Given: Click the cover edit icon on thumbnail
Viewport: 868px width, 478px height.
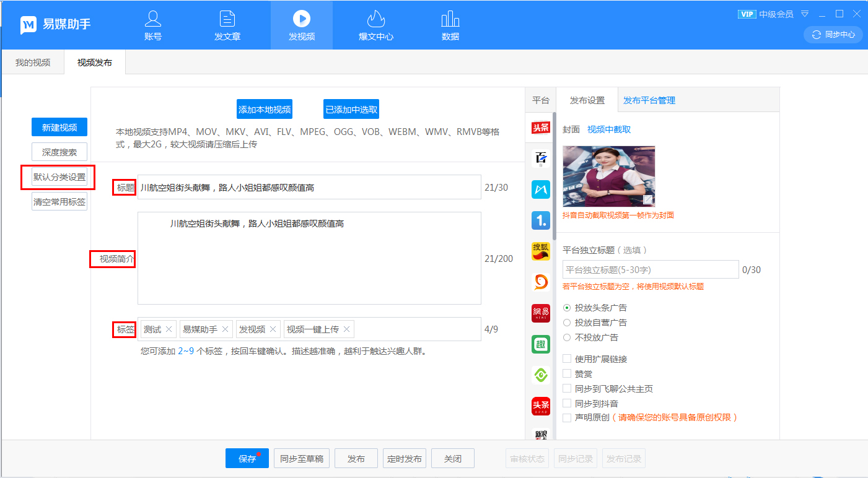Looking at the screenshot, I should pos(647,199).
